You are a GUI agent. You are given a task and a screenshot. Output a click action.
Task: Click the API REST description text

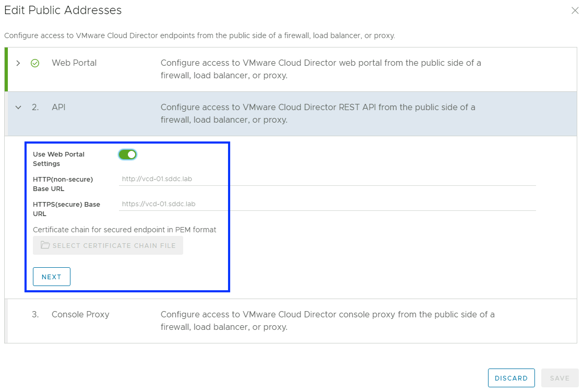(x=317, y=113)
